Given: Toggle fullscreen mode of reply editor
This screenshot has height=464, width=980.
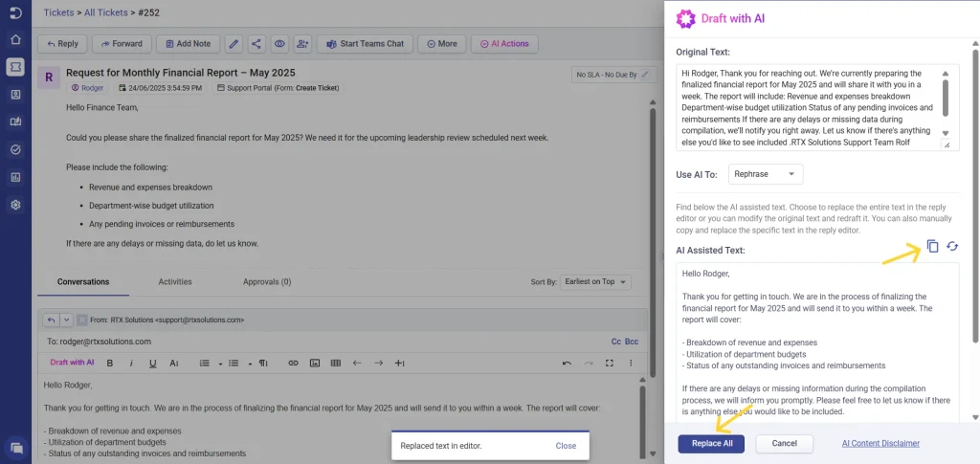Looking at the screenshot, I should [x=610, y=363].
